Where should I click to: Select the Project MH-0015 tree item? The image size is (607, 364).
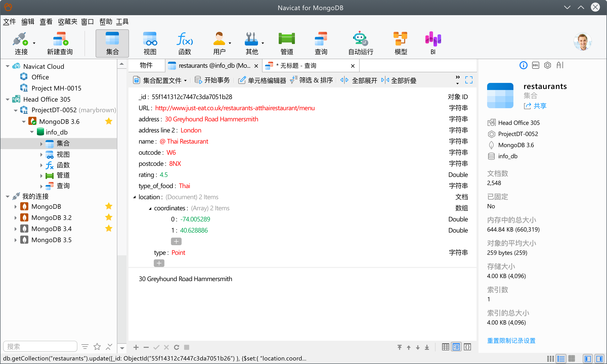pos(56,88)
